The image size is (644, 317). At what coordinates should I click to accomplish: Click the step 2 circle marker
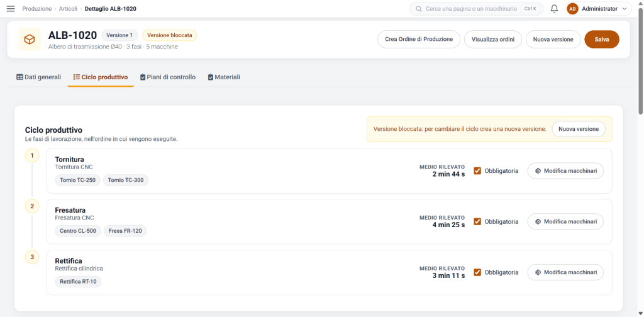32,206
